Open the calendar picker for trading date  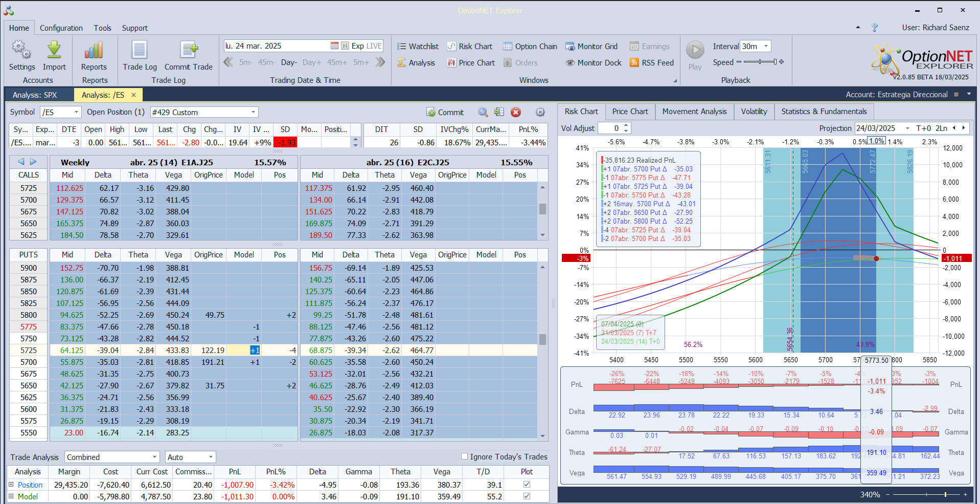(x=334, y=46)
